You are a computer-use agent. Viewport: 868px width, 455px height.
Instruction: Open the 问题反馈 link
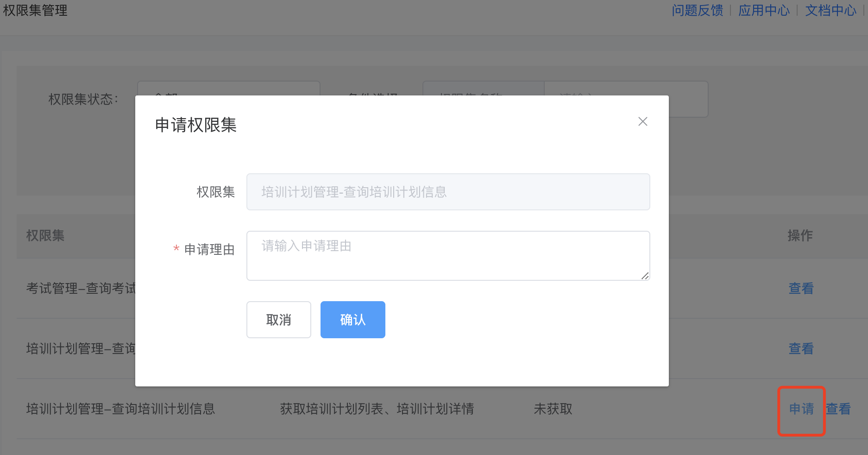tap(697, 10)
